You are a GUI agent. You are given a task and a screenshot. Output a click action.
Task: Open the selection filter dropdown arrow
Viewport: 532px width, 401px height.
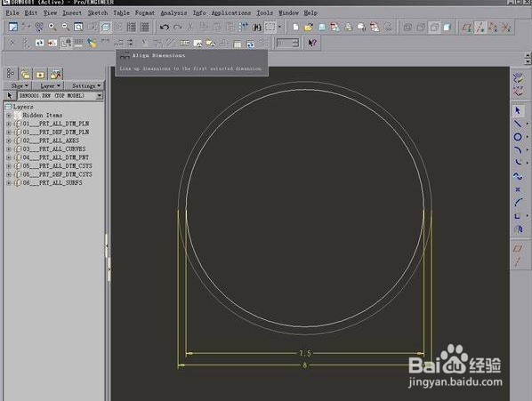[x=280, y=27]
